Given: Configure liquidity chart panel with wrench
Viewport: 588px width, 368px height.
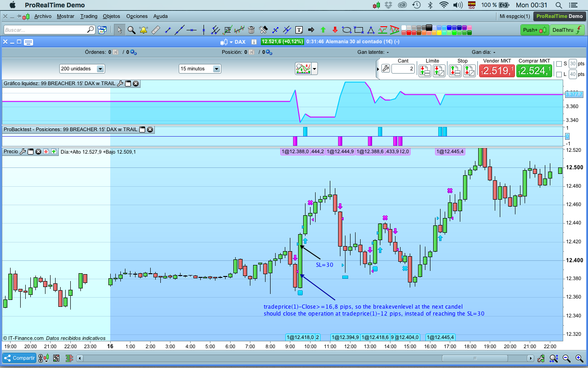Looking at the screenshot, I should point(120,84).
